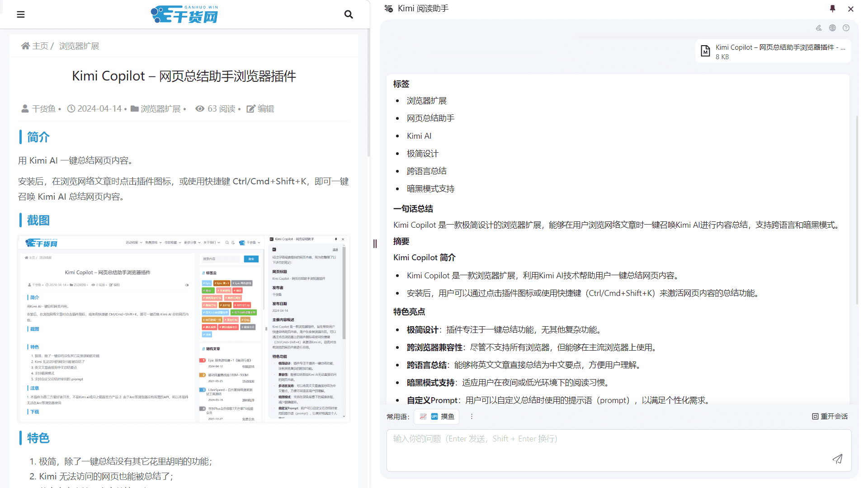Click the article screenshot image
The image size is (868, 488).
184,328
